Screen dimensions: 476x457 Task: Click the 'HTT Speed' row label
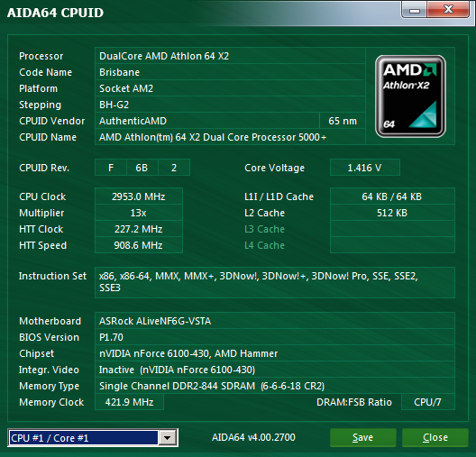pos(42,245)
